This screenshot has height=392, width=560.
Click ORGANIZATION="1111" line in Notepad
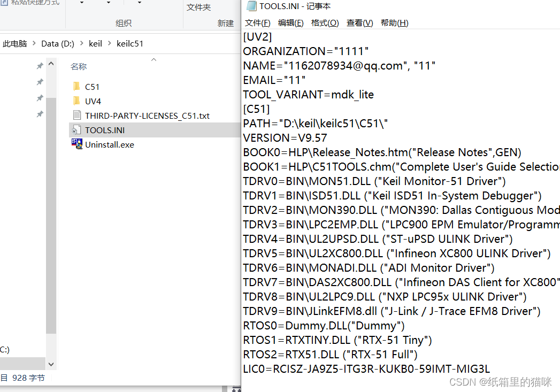(306, 51)
